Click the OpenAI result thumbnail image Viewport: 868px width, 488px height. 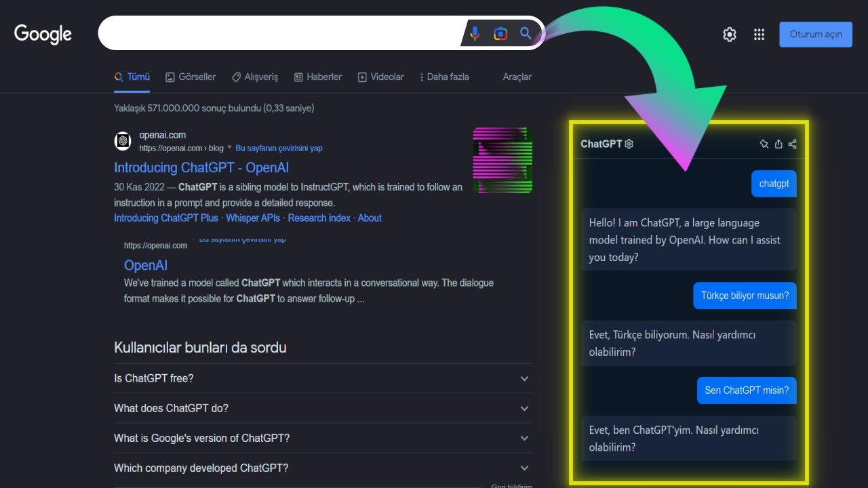click(x=502, y=161)
